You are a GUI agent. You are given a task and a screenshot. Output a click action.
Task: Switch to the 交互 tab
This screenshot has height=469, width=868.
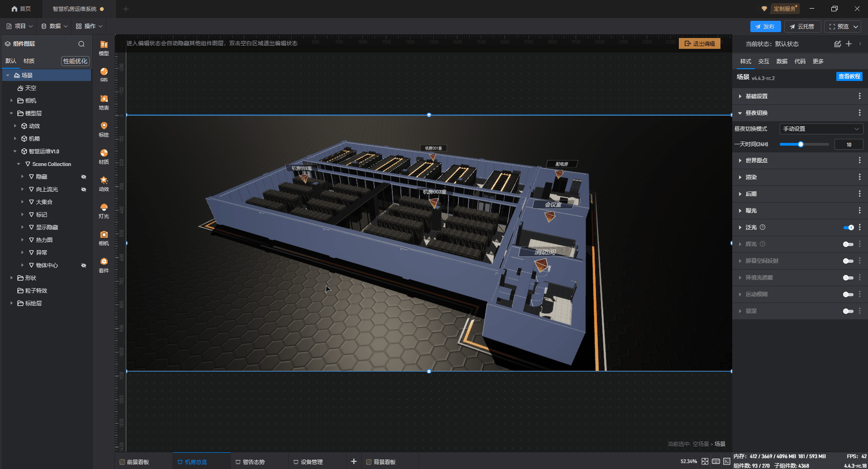pos(763,62)
